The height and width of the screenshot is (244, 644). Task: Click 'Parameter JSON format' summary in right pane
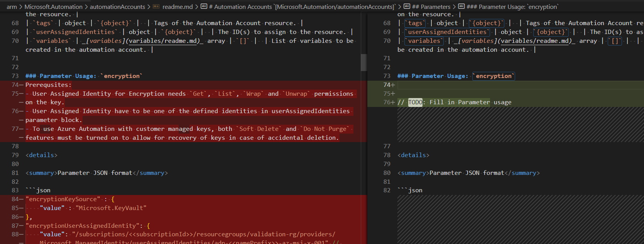coord(467,173)
